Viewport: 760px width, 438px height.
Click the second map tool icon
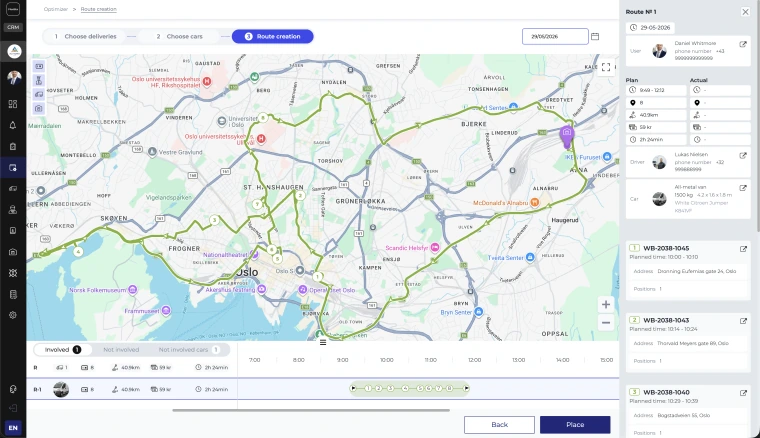pos(39,80)
